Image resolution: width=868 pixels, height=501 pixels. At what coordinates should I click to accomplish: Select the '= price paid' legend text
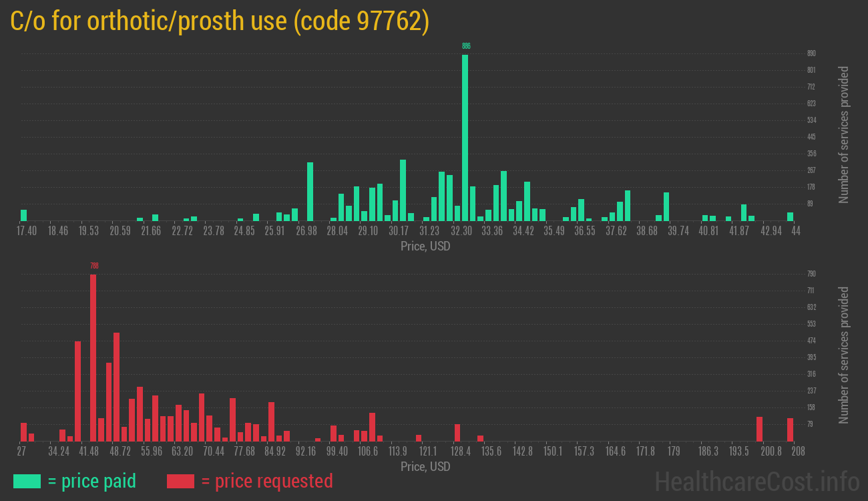[x=92, y=481]
